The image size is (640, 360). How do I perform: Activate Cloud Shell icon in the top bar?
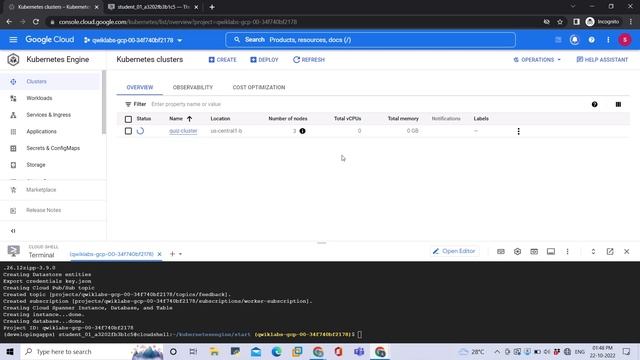[558, 40]
